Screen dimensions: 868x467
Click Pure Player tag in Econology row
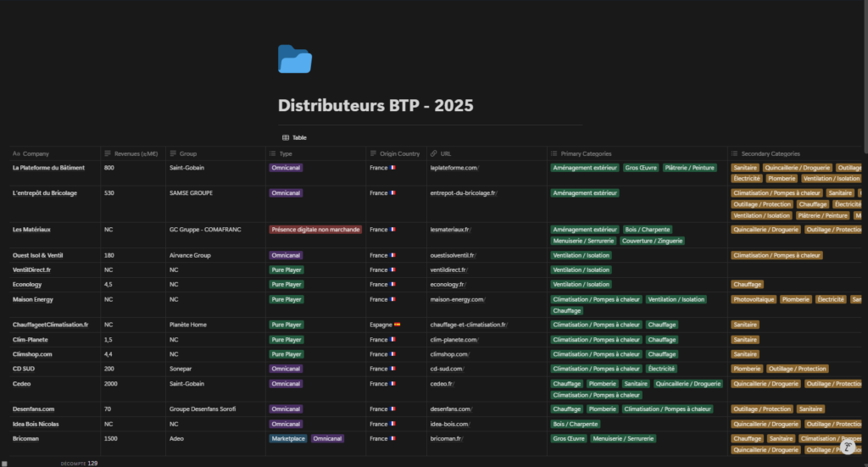(287, 285)
